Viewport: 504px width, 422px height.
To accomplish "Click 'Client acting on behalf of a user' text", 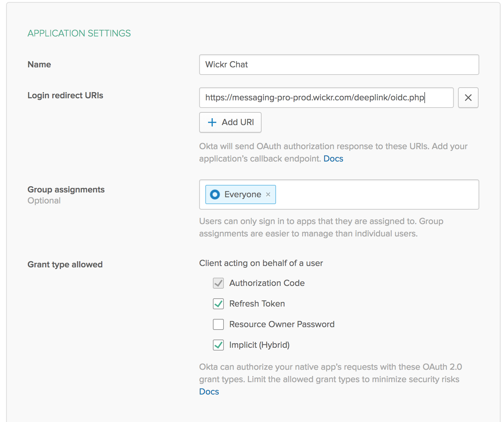I will pos(261,263).
